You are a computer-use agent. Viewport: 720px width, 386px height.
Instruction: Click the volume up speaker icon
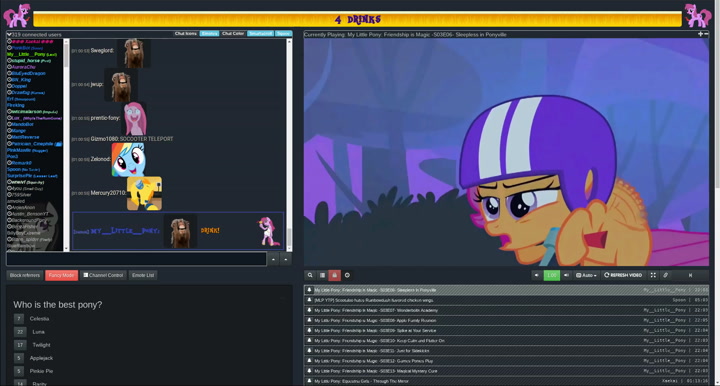566,275
